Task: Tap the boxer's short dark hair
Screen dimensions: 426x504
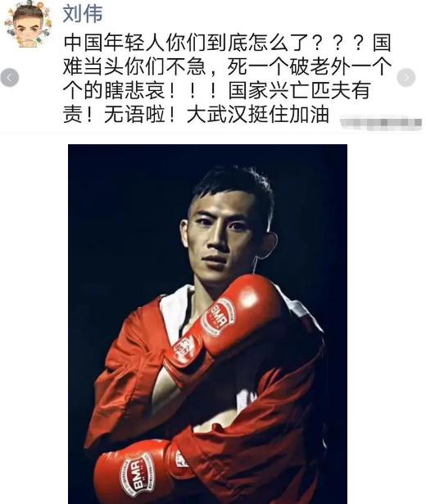Action: pos(233,185)
